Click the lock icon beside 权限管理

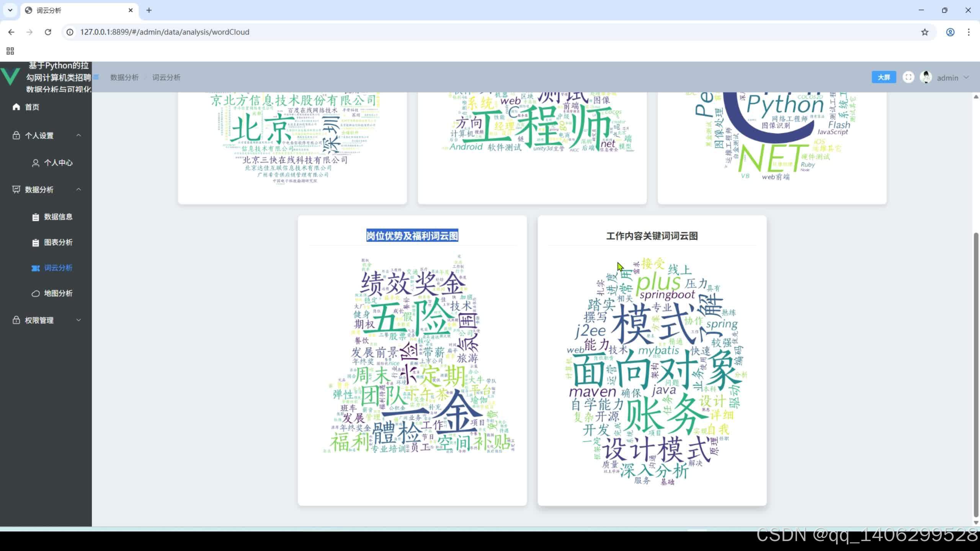click(x=16, y=320)
